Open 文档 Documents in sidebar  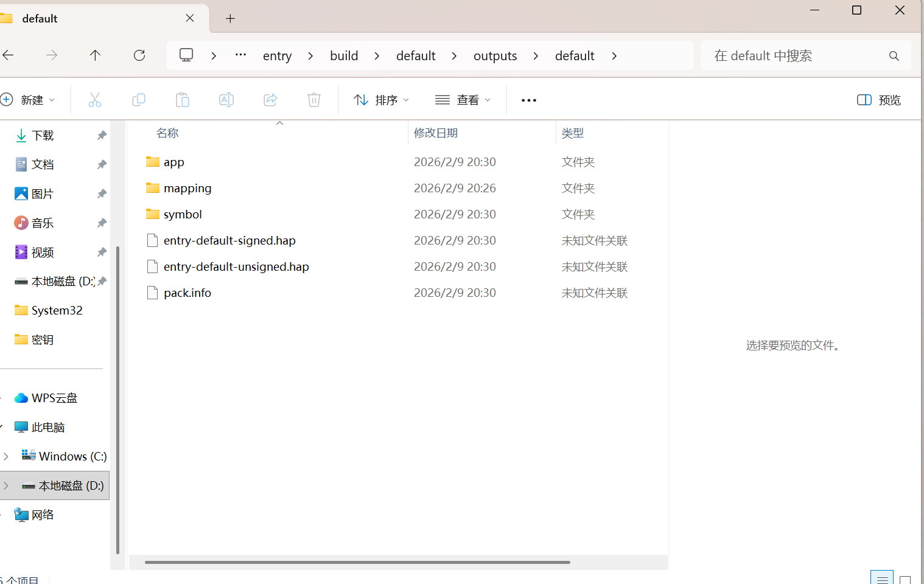point(43,164)
